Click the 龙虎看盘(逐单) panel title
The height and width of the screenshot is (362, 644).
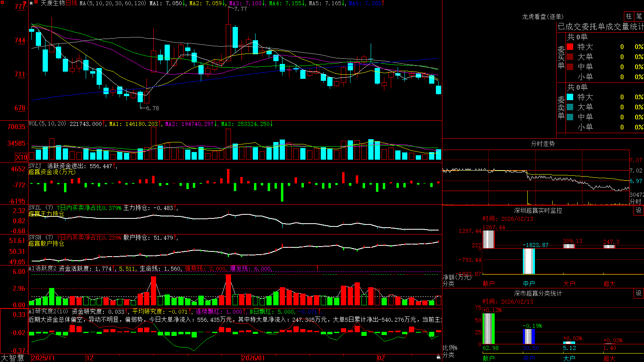[543, 16]
